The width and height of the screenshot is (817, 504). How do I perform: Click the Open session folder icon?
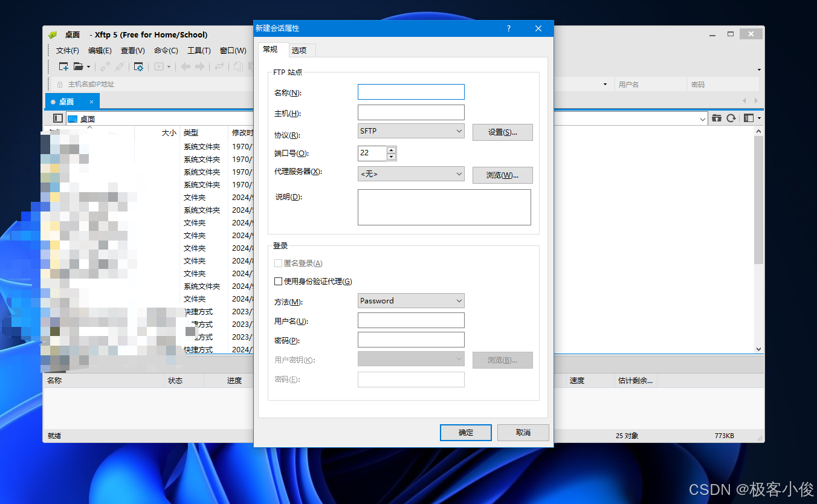click(x=79, y=66)
